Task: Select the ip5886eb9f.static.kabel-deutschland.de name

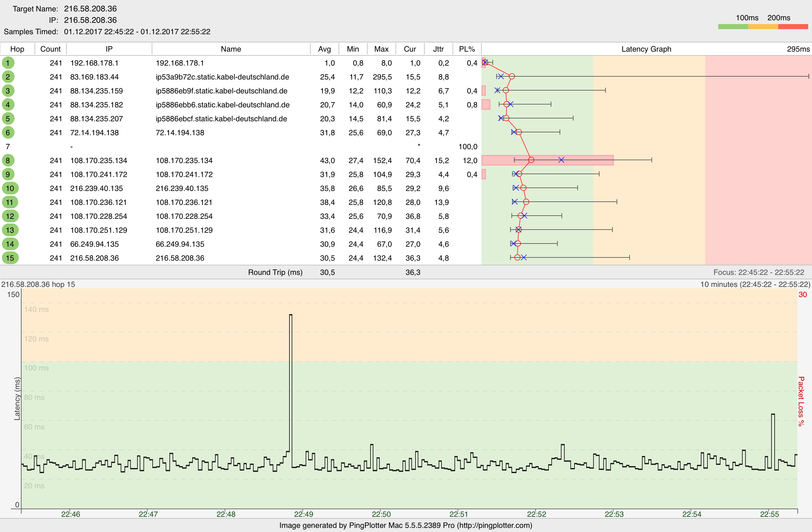Action: coord(221,91)
